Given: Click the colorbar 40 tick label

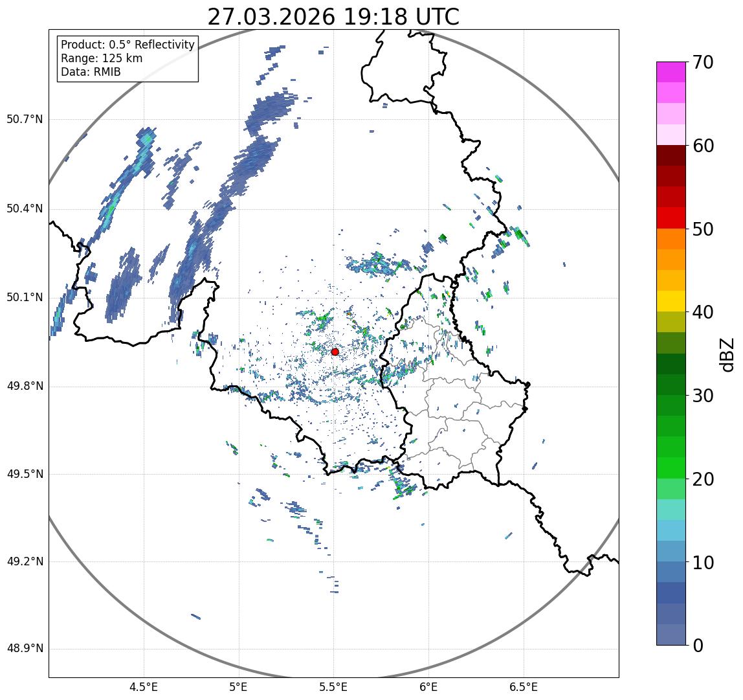Looking at the screenshot, I should [x=703, y=312].
